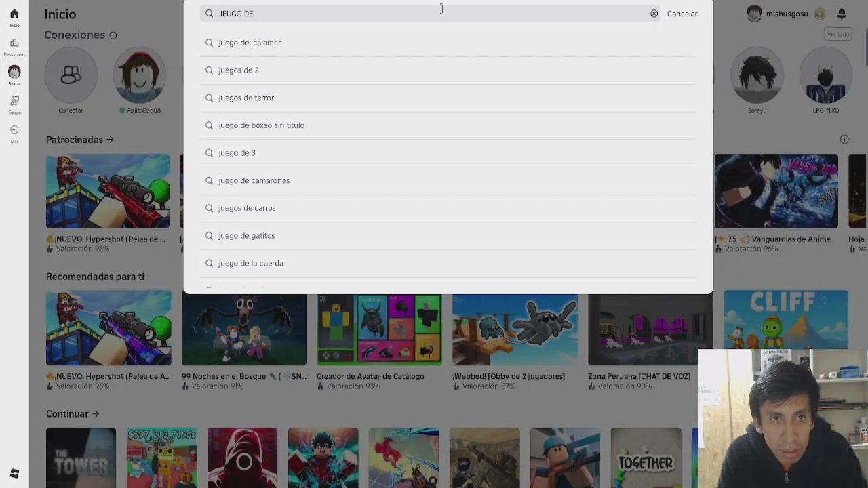Open red masked guard thumbnail in Continuar
Viewport: 868px width, 488px height.
(x=242, y=457)
